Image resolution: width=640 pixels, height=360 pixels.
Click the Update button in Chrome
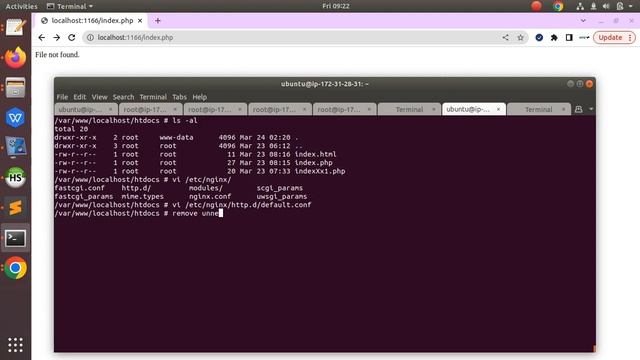[610, 38]
